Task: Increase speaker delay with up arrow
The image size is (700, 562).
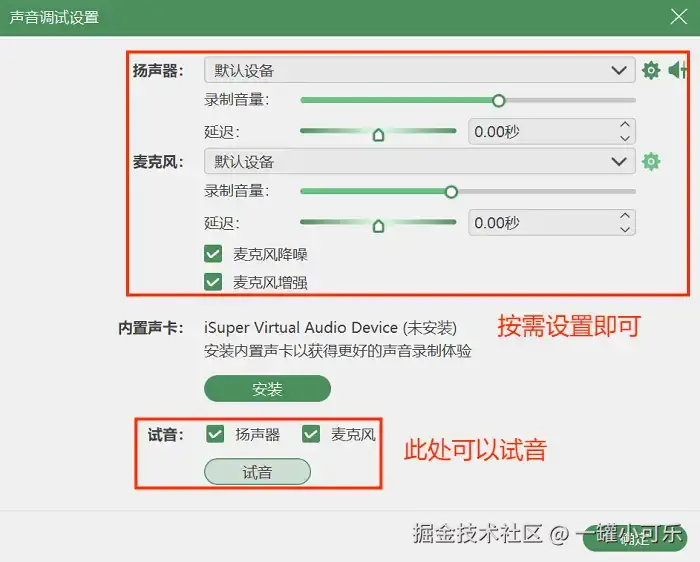Action: pyautogui.click(x=625, y=125)
